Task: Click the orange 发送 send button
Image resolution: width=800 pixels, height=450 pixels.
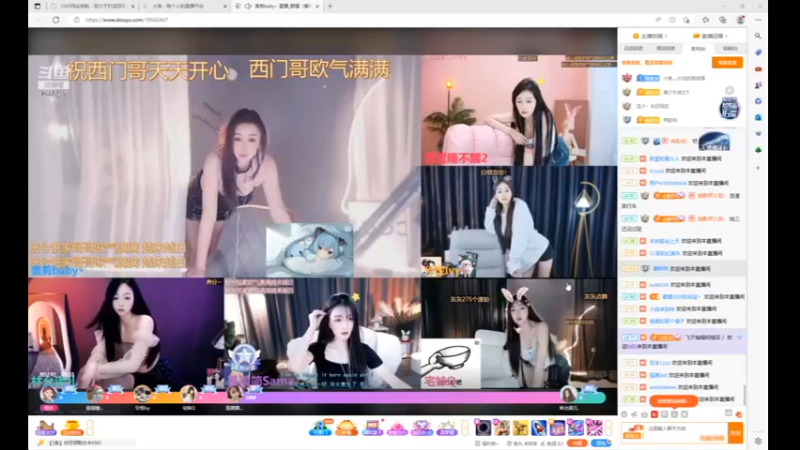Action: coord(735,433)
